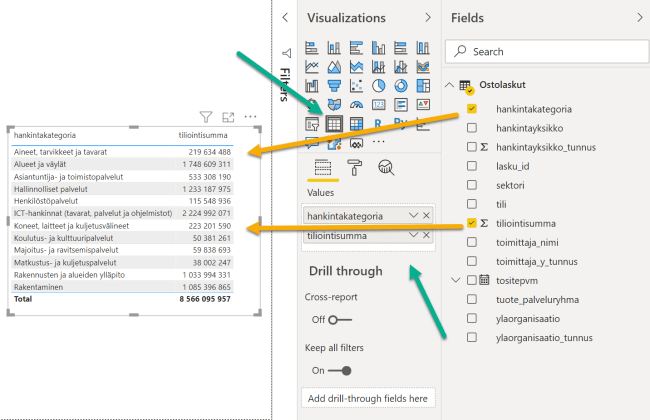Open the Format paint roller tab

pyautogui.click(x=354, y=167)
